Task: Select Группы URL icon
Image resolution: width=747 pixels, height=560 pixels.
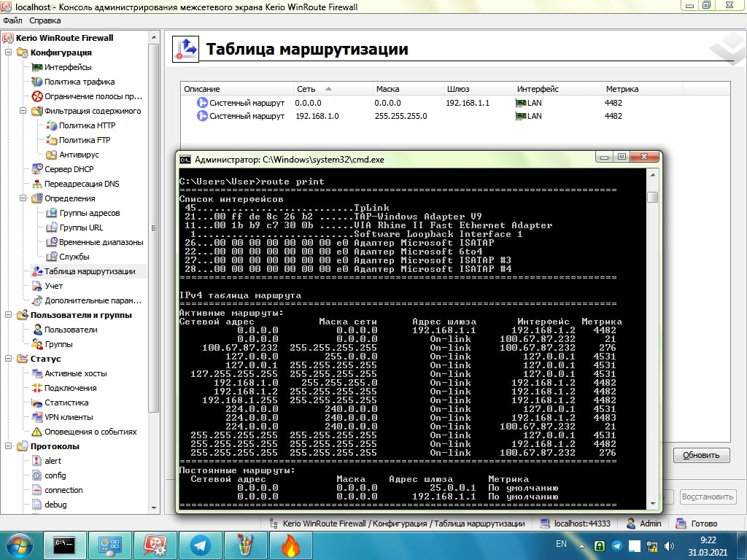Action: coord(52,227)
